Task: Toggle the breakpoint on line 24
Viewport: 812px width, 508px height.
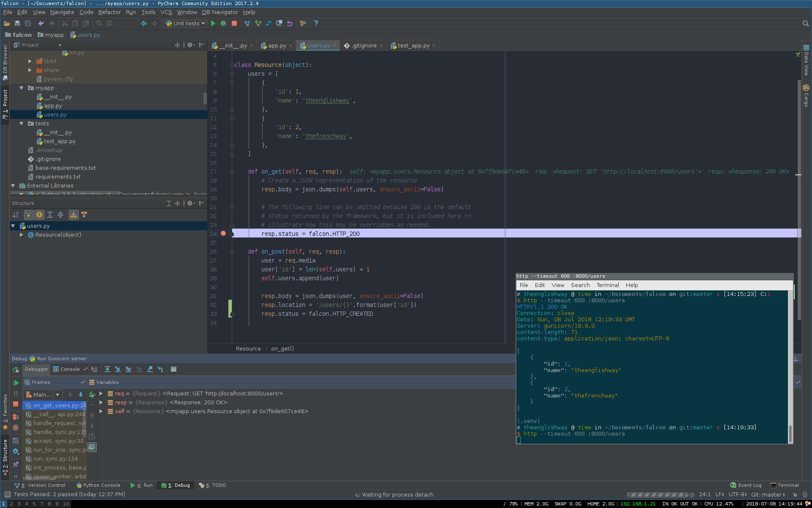Action: click(x=223, y=234)
